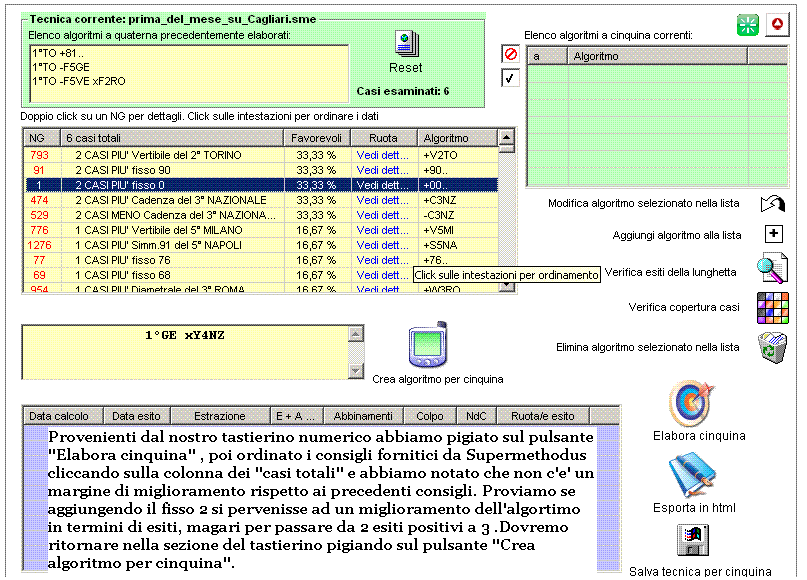Select row 1 CASI PIU' fisso 76
Screen dimensions: 807x580
point(261,260)
